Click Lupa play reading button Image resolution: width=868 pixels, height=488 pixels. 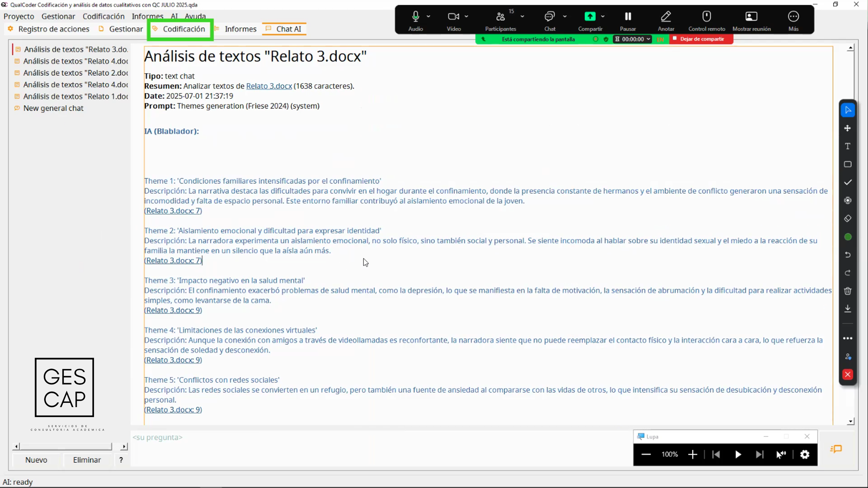[x=738, y=455]
